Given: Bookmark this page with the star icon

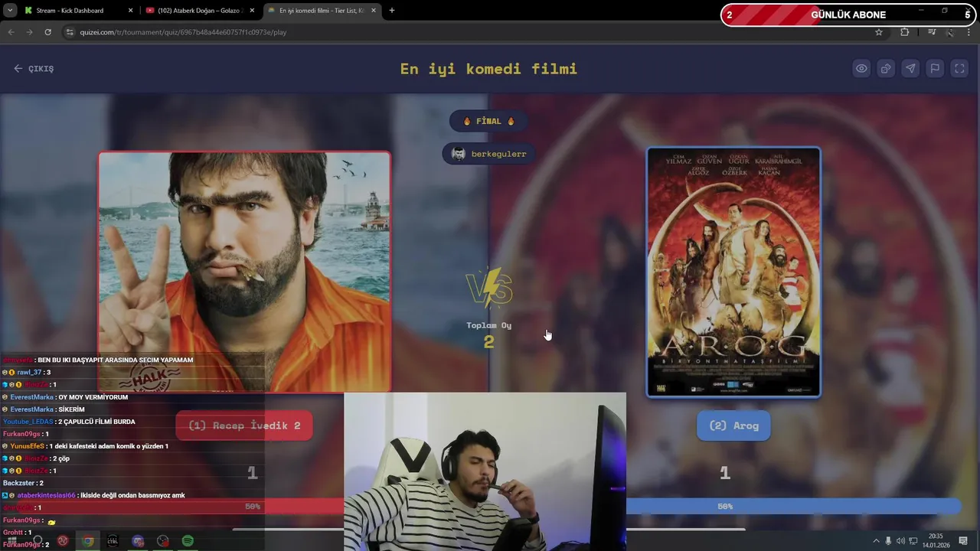Looking at the screenshot, I should click(x=879, y=32).
